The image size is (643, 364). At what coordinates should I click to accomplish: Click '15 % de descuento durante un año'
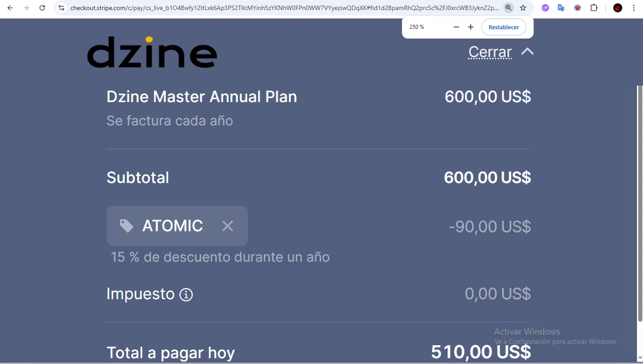click(x=220, y=257)
